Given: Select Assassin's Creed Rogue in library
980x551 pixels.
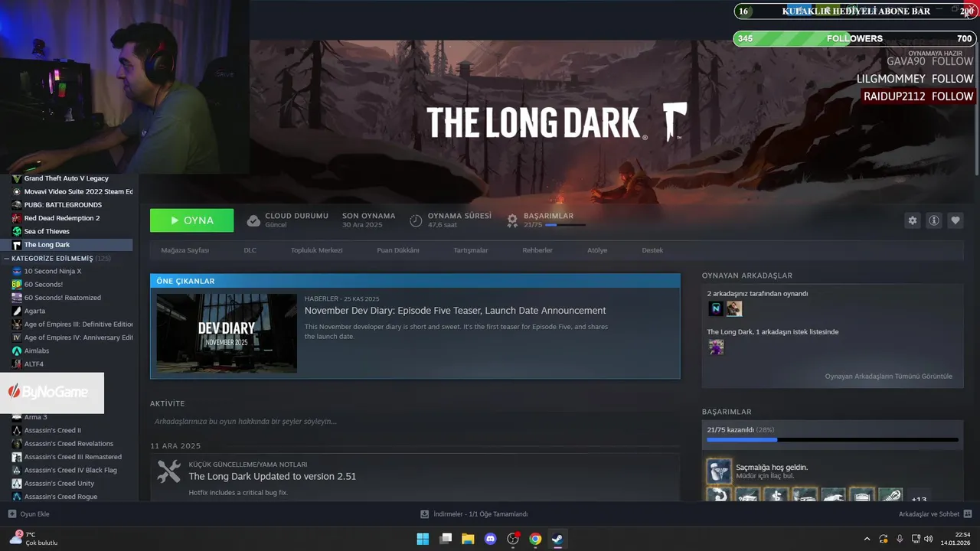Looking at the screenshot, I should point(60,497).
